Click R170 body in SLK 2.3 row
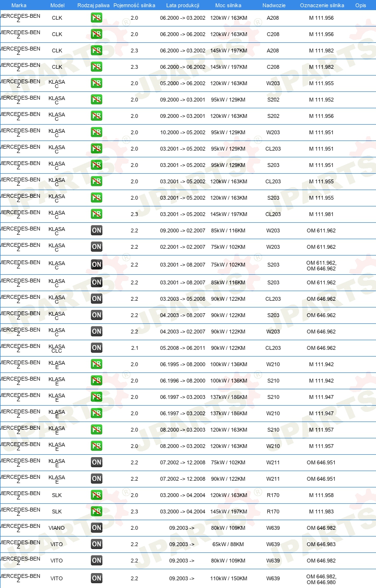 point(273,511)
